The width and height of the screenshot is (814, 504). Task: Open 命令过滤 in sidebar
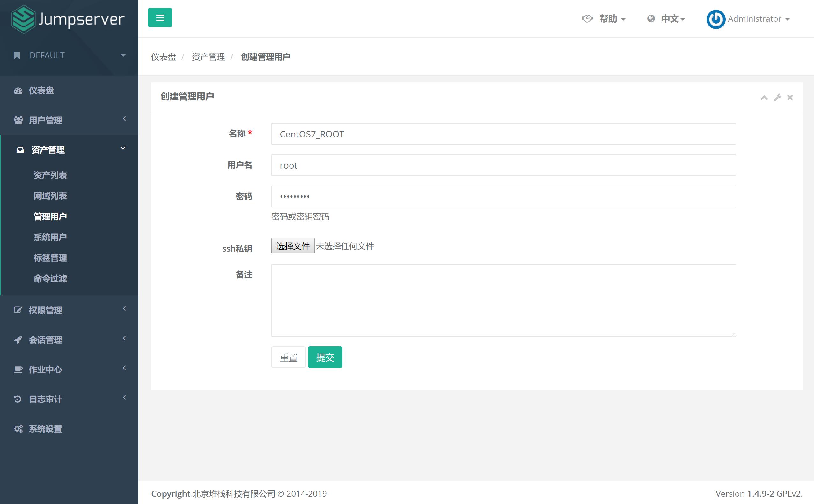[50, 278]
